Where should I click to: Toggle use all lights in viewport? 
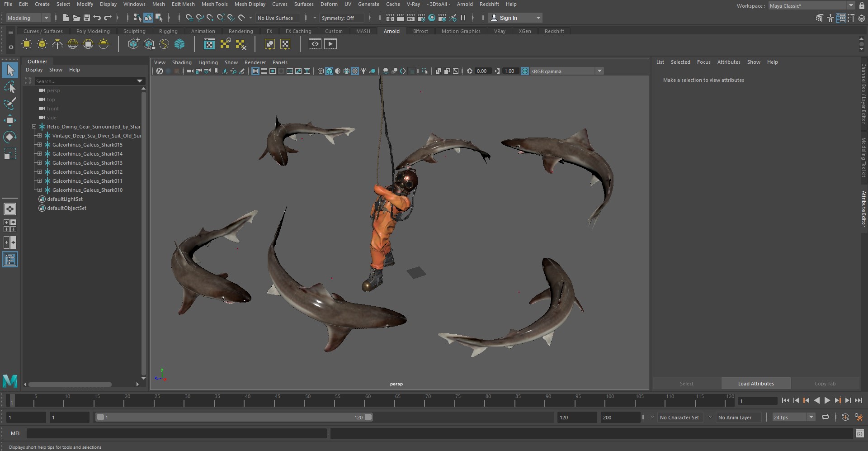pos(363,71)
